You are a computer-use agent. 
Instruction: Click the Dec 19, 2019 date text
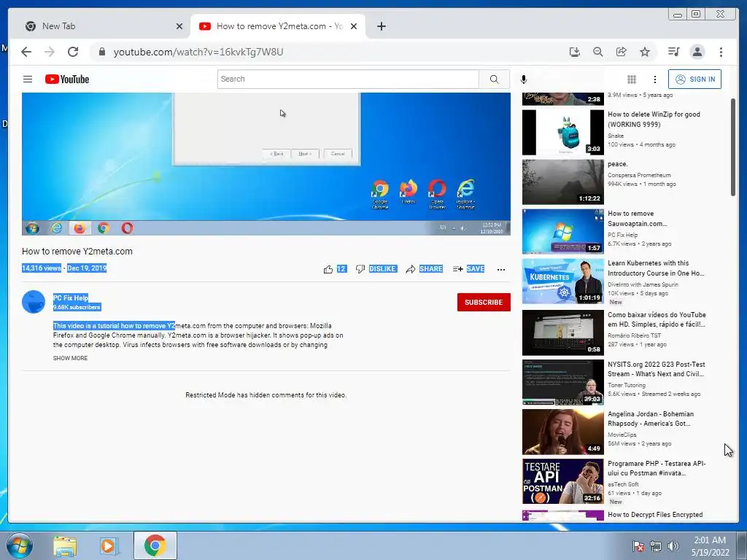click(87, 268)
